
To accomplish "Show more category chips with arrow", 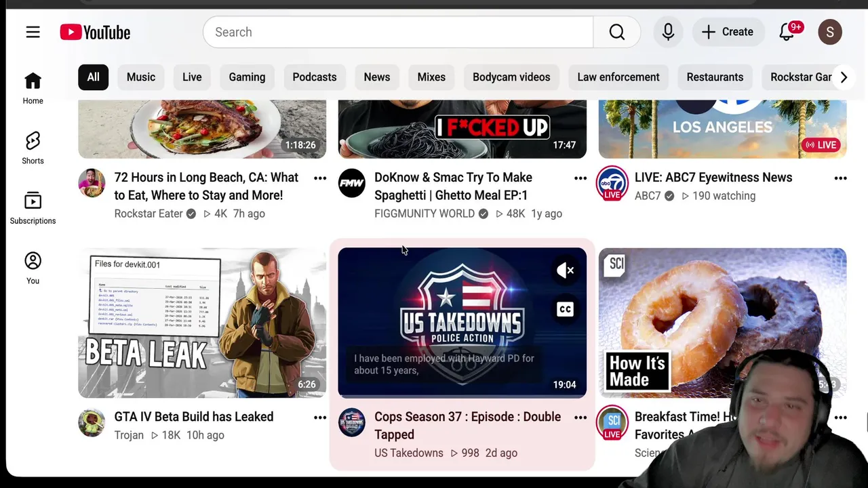I will [x=844, y=77].
